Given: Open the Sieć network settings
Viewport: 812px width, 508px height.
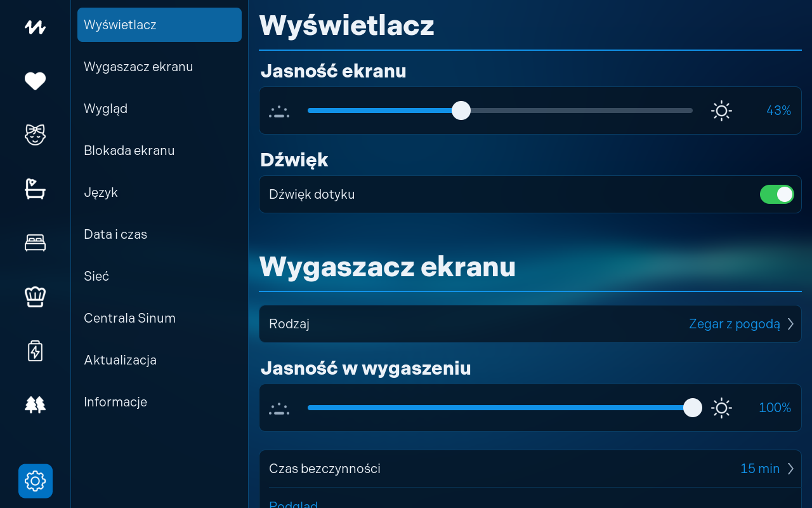Looking at the screenshot, I should click(159, 276).
